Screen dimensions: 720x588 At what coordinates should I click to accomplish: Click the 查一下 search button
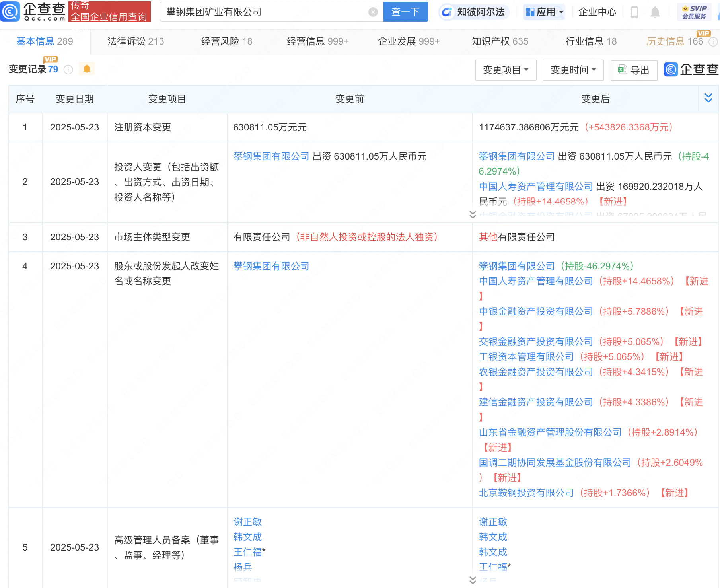coord(405,12)
